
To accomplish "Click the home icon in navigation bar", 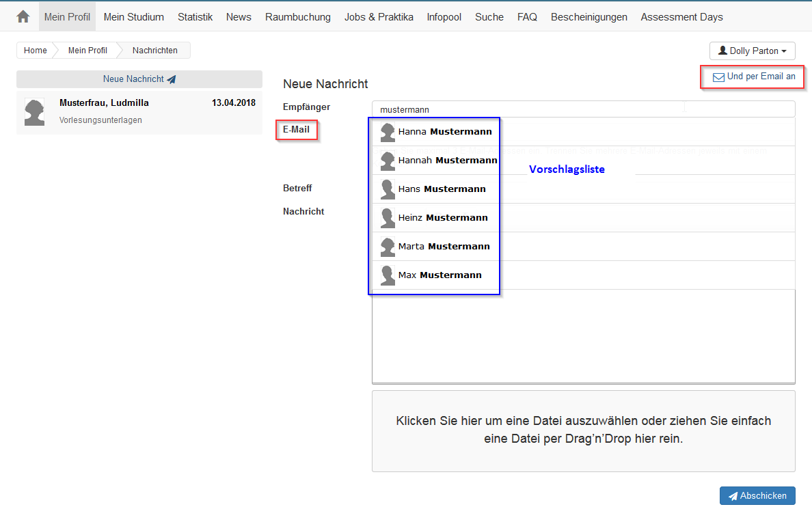I will point(23,17).
